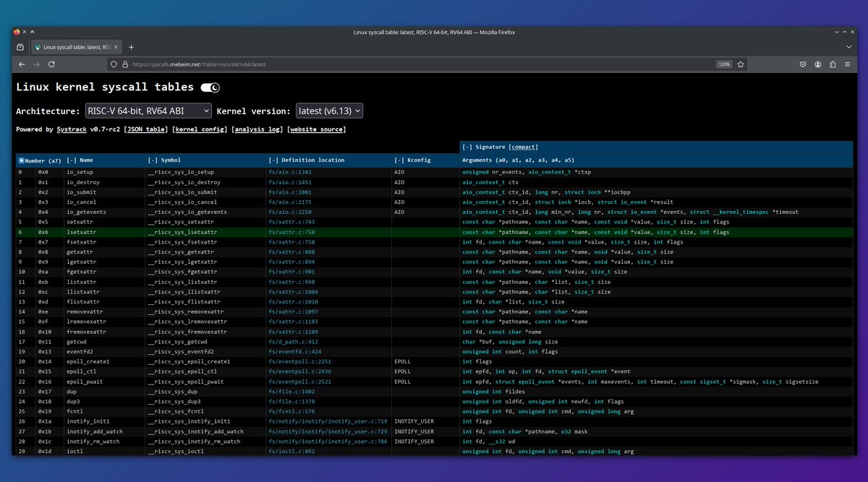Click the Firefox logo in title bar

[x=17, y=32]
